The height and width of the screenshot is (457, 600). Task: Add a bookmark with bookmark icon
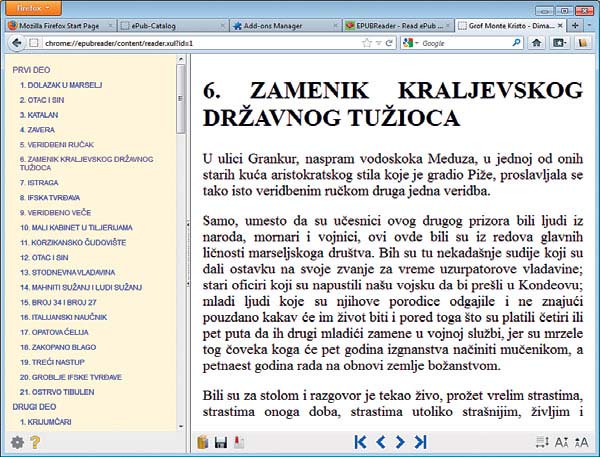click(239, 442)
